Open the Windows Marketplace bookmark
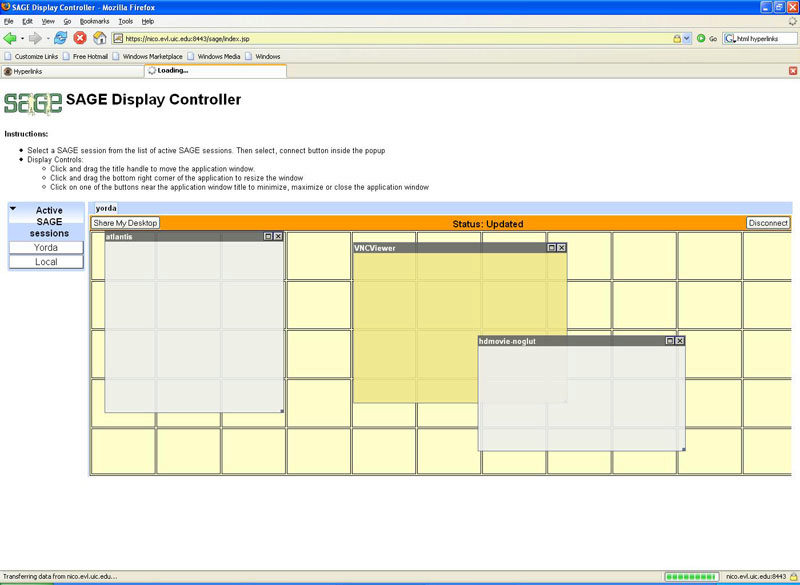800x585 pixels. click(x=147, y=57)
